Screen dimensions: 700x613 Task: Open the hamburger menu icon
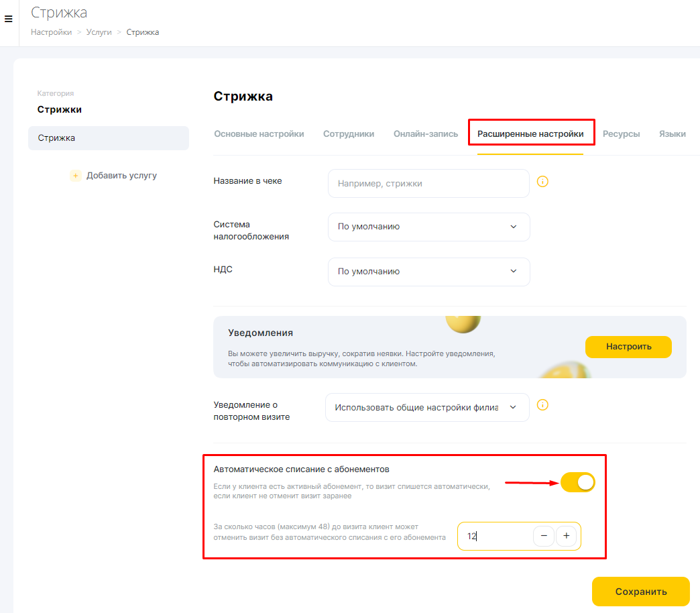(x=8, y=19)
